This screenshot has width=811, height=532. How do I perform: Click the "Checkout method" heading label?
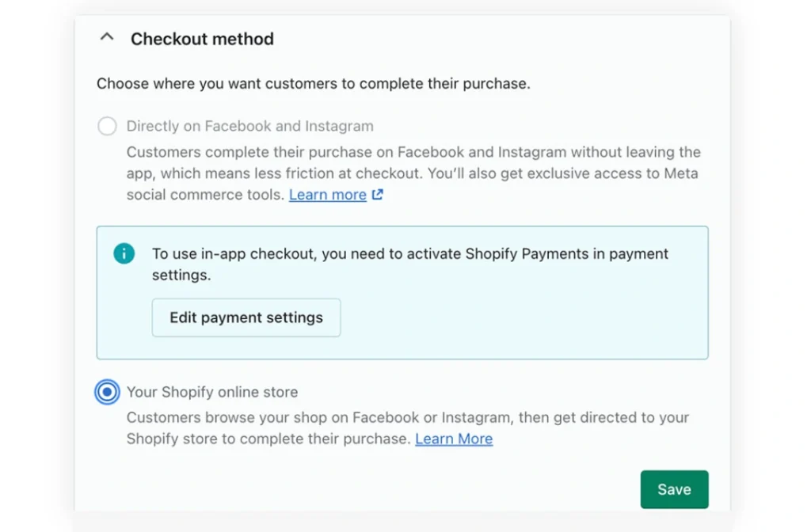pos(202,38)
